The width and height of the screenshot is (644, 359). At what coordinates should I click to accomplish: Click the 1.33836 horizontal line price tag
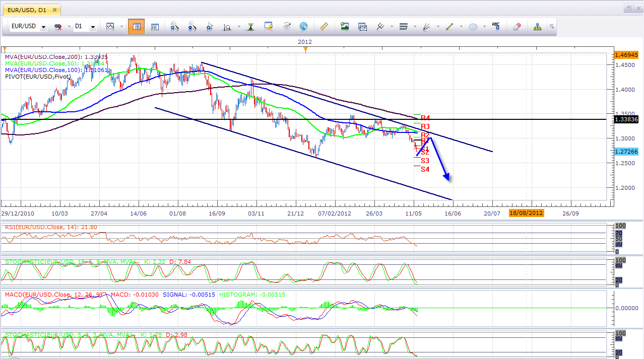[626, 119]
